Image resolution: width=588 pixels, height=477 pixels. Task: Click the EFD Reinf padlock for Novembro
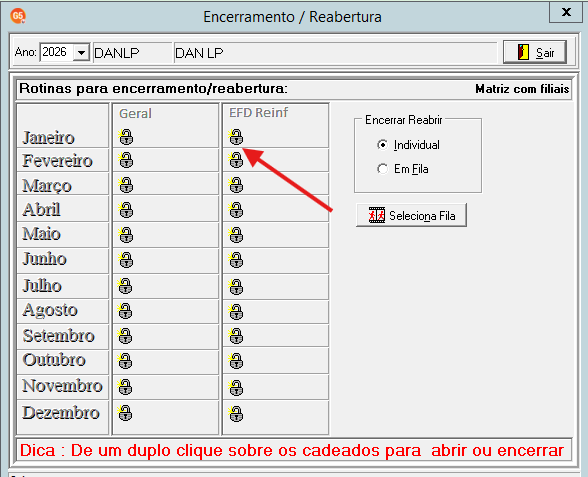(236, 388)
